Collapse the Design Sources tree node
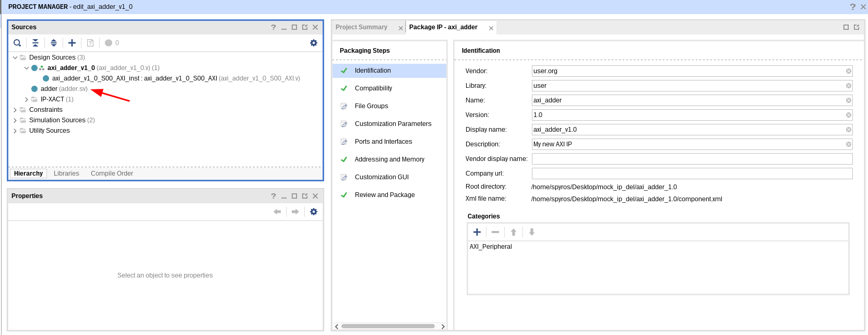This screenshot has height=335, width=868. pos(15,57)
